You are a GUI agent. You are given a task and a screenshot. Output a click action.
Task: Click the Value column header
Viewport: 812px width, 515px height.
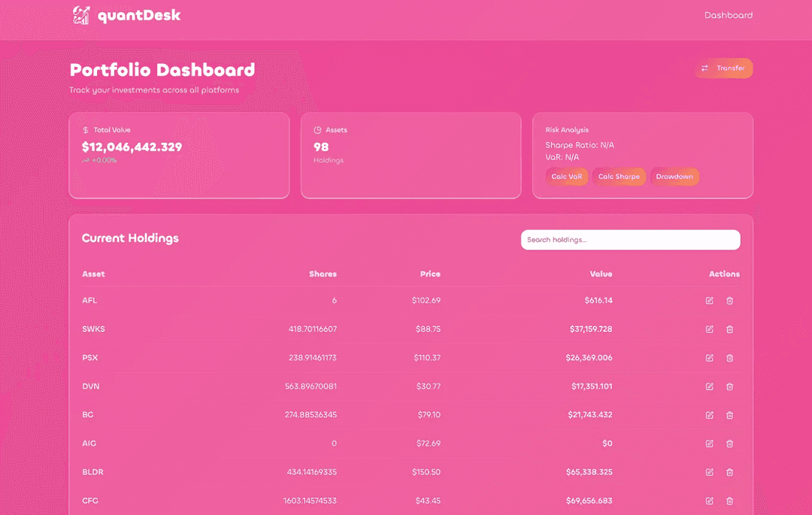click(x=601, y=274)
